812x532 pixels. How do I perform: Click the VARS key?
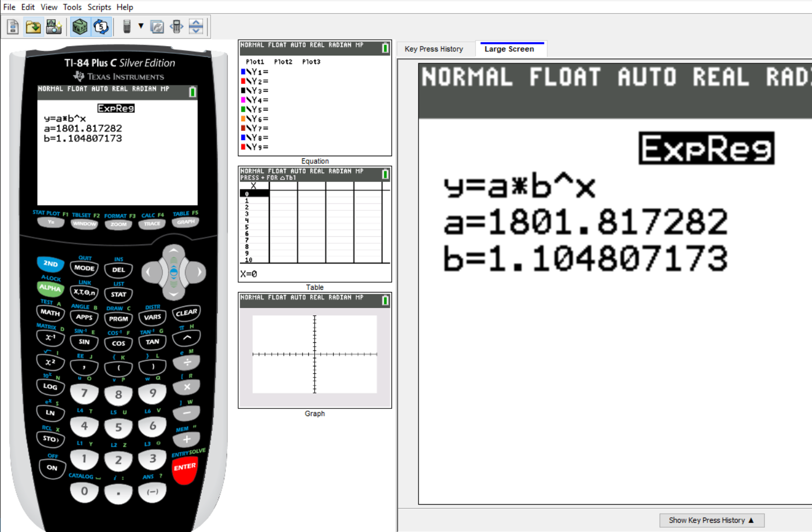(152, 317)
